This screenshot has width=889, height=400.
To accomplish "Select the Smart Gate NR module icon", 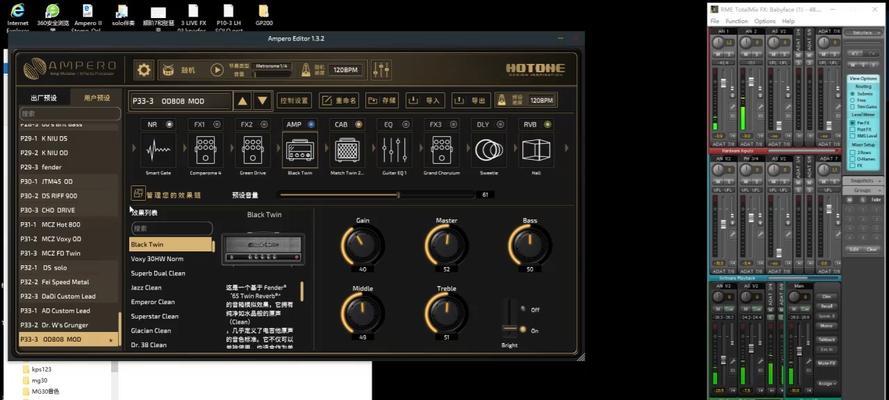I will click(x=158, y=150).
